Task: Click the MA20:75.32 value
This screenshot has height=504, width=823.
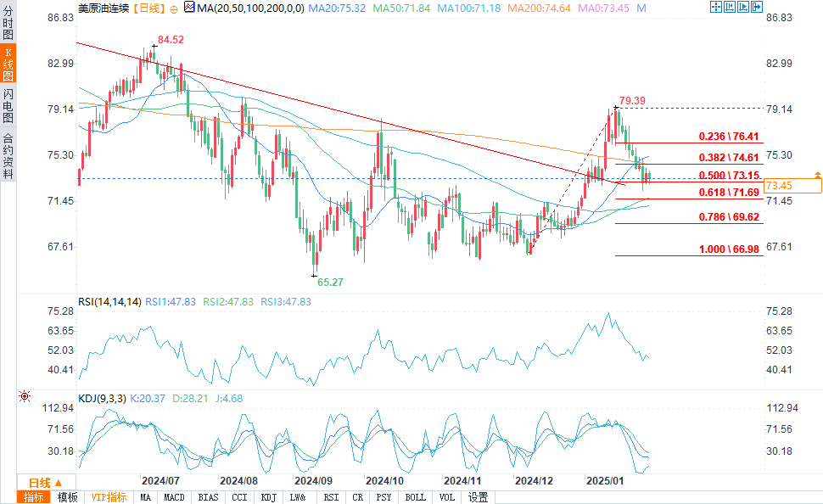Action: 337,8
